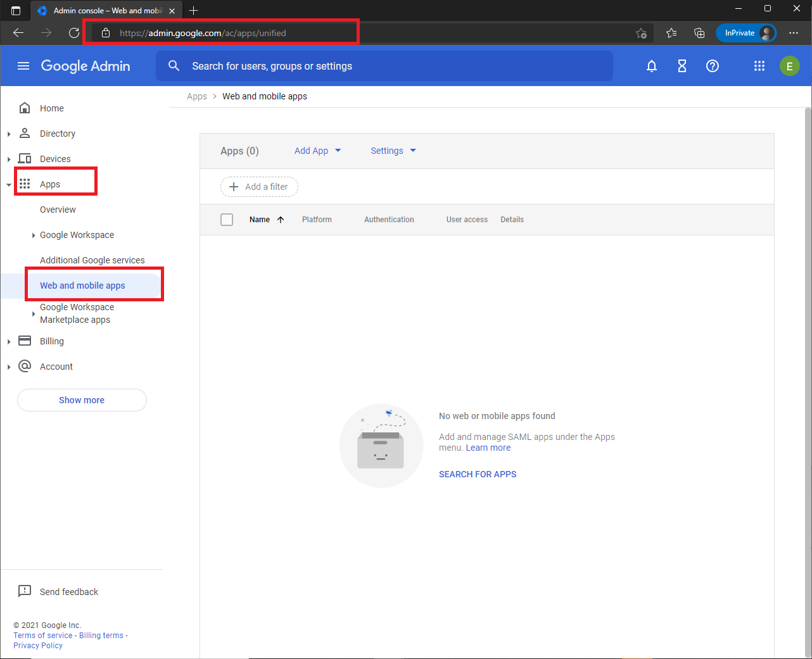Click the Billing card icon
Image resolution: width=812 pixels, height=659 pixels.
point(25,341)
